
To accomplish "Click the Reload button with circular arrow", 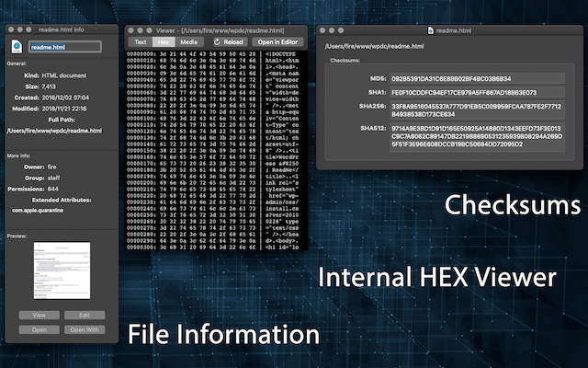I will 229,42.
